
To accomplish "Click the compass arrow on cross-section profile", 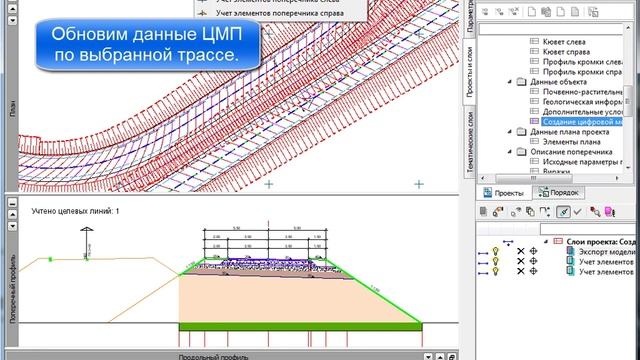I will (x=87, y=243).
